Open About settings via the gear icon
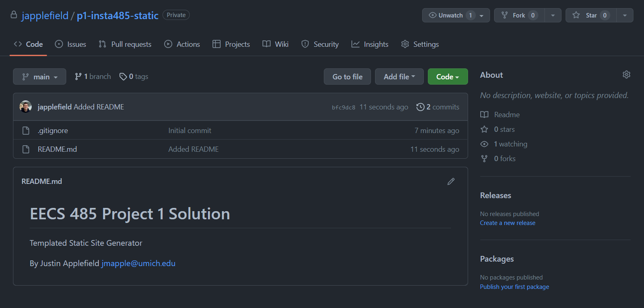The height and width of the screenshot is (308, 644). [626, 74]
